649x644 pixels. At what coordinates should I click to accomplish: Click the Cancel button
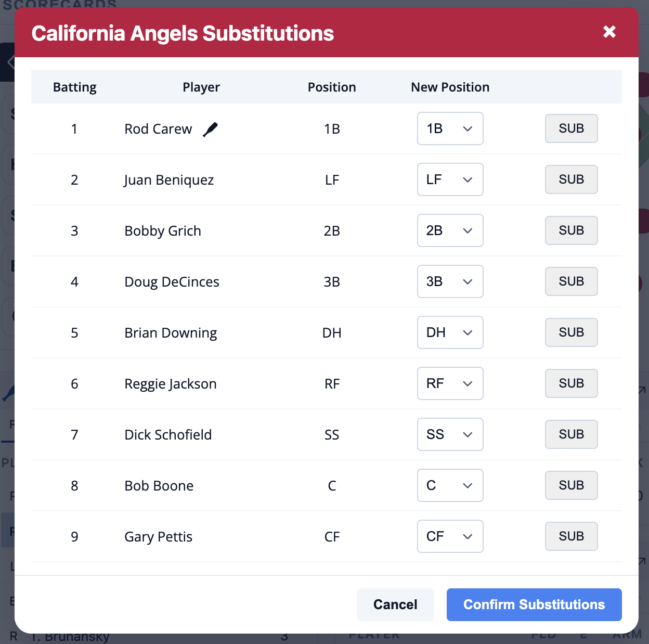[x=395, y=604]
